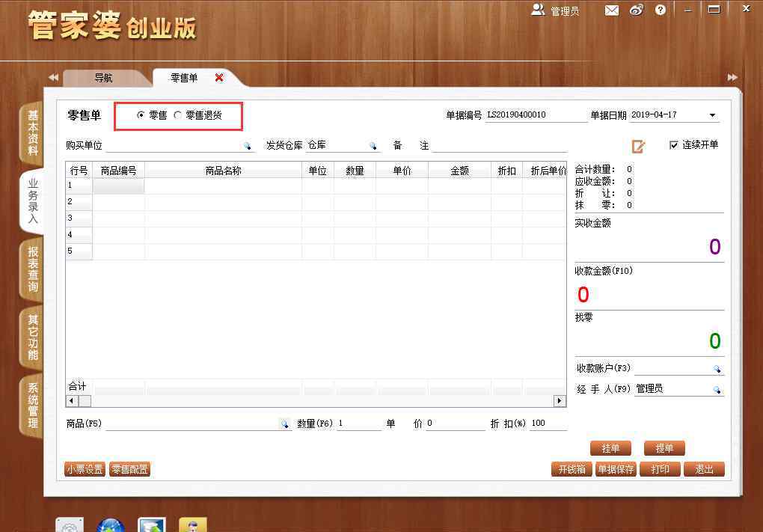The height and width of the screenshot is (532, 763).
Task: Click the 开钱箱 button
Action: 572,469
